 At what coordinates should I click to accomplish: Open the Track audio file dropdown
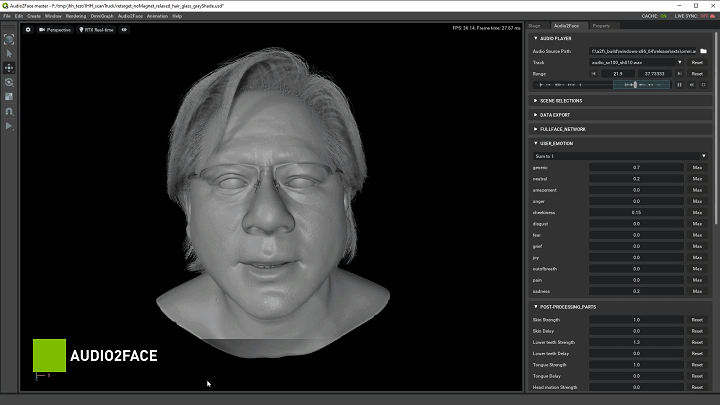tap(636, 62)
